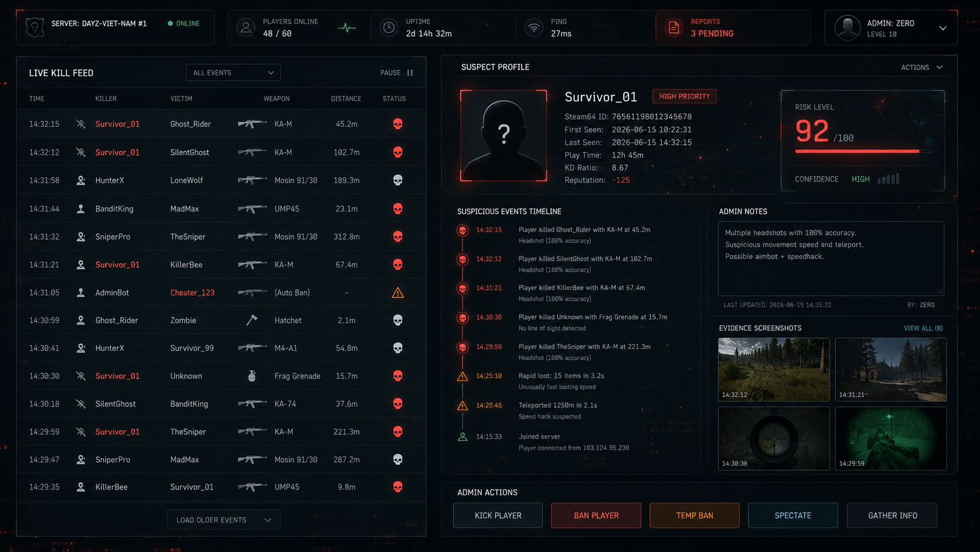980x552 pixels.
Task: Click the Spectate button
Action: coord(793,516)
